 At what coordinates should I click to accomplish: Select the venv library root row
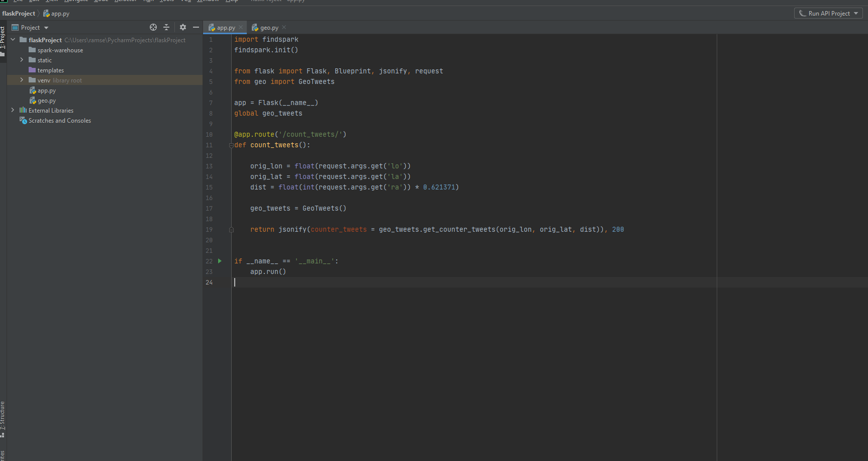[105, 80]
